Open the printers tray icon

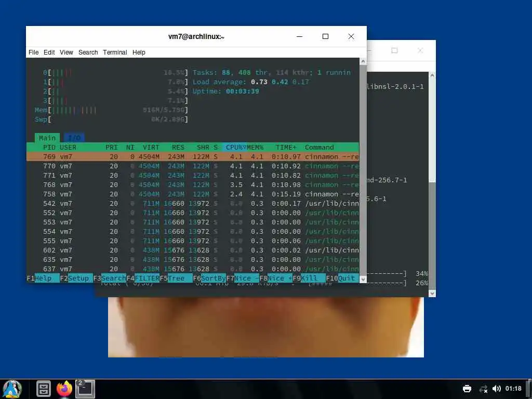467,389
